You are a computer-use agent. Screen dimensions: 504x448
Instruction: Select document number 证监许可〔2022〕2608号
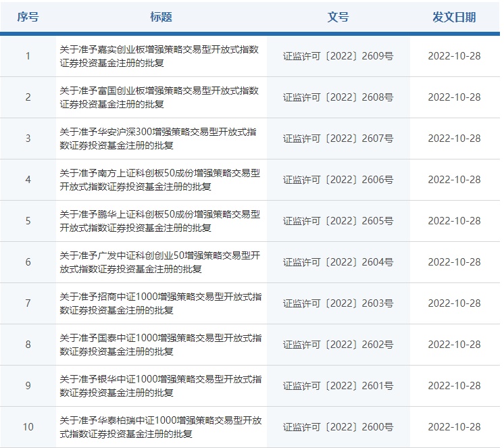(x=338, y=97)
